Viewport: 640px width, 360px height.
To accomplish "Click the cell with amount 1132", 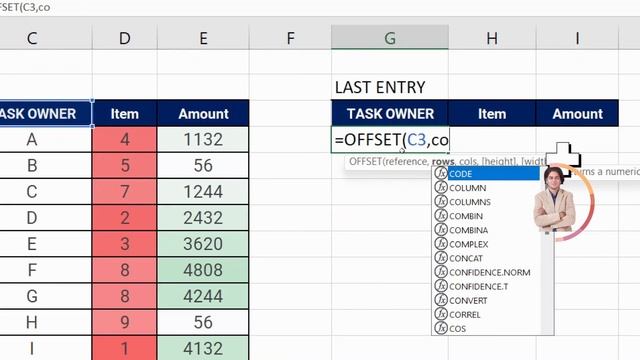I will (203, 140).
